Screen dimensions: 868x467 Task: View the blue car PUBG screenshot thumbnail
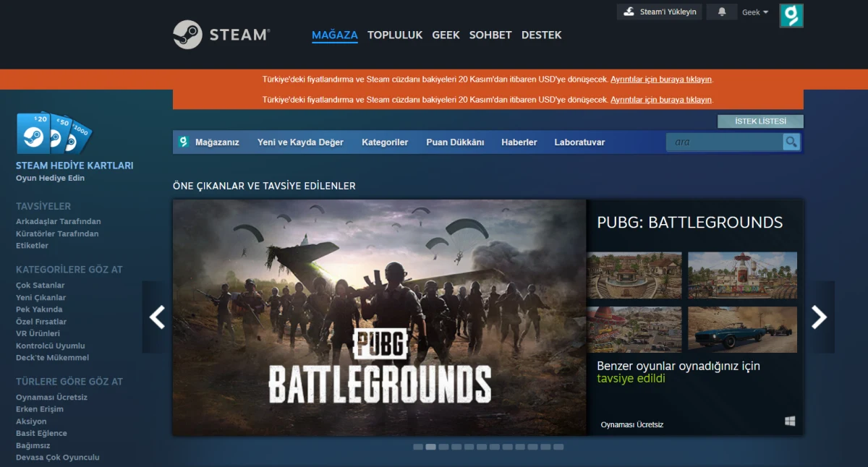point(742,330)
